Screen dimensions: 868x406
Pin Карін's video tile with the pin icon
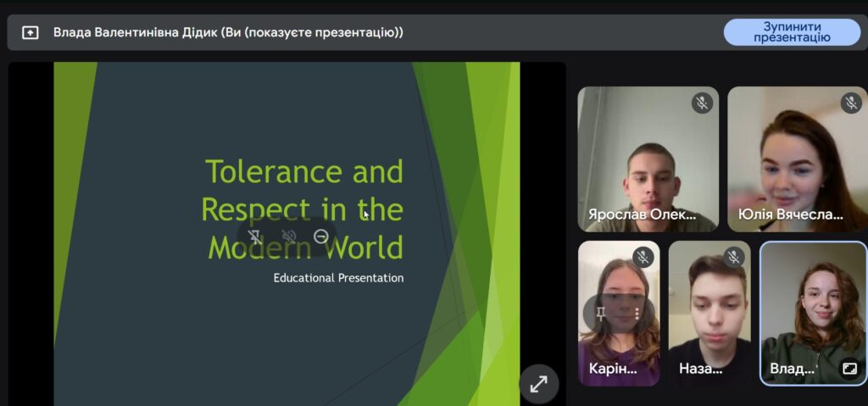pos(601,314)
